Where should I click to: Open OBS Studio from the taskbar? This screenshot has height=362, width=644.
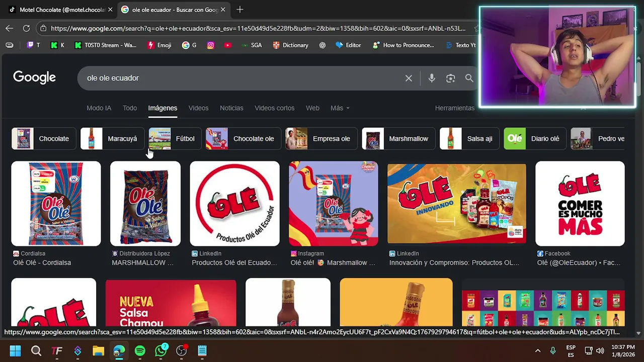(x=182, y=350)
